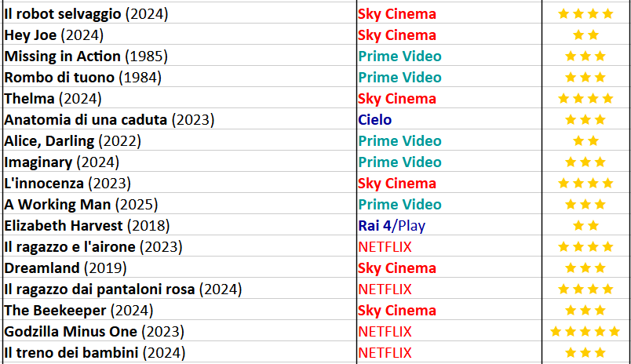
Task: Click the 'Rombo di tuono (1984)' cell
Action: pyautogui.click(x=180, y=77)
